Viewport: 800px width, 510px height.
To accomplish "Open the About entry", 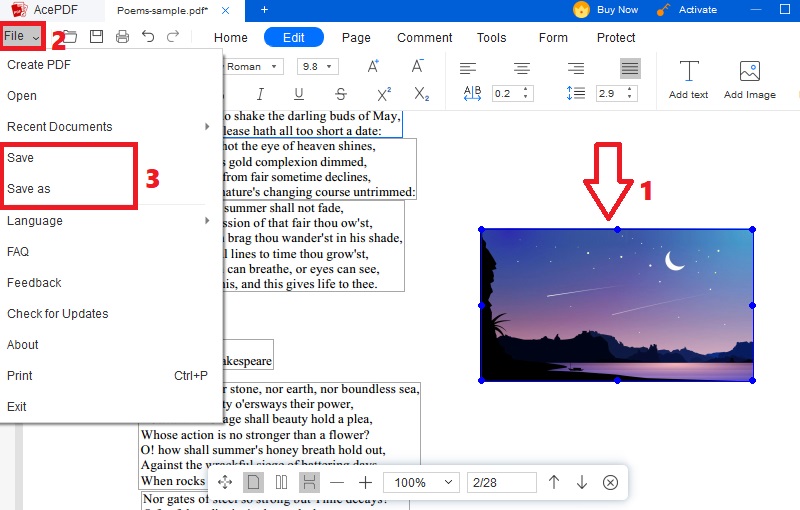I will 112,345.
